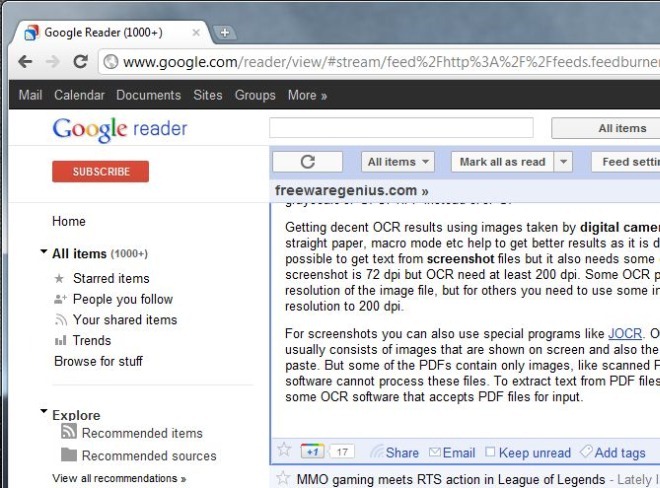Click the 17 count next to +1
660x488 pixels.
[342, 452]
